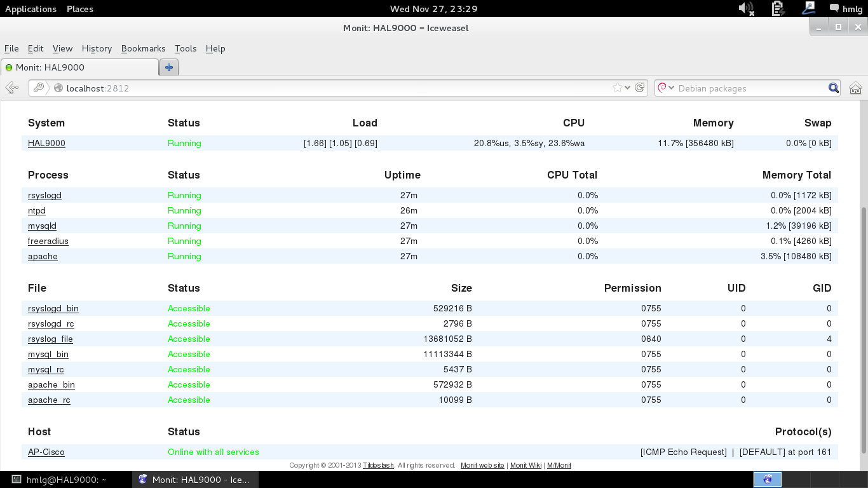Click the battery status icon in top panel
This screenshot has height=488, width=868.
(x=778, y=8)
